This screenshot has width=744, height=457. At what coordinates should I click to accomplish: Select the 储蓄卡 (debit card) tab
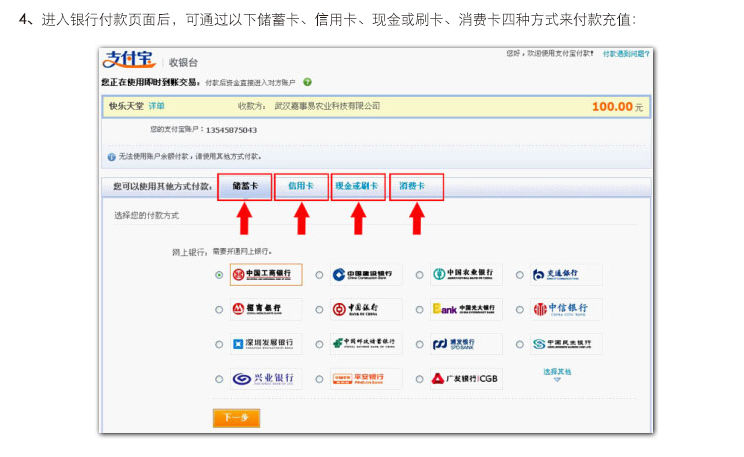click(245, 186)
